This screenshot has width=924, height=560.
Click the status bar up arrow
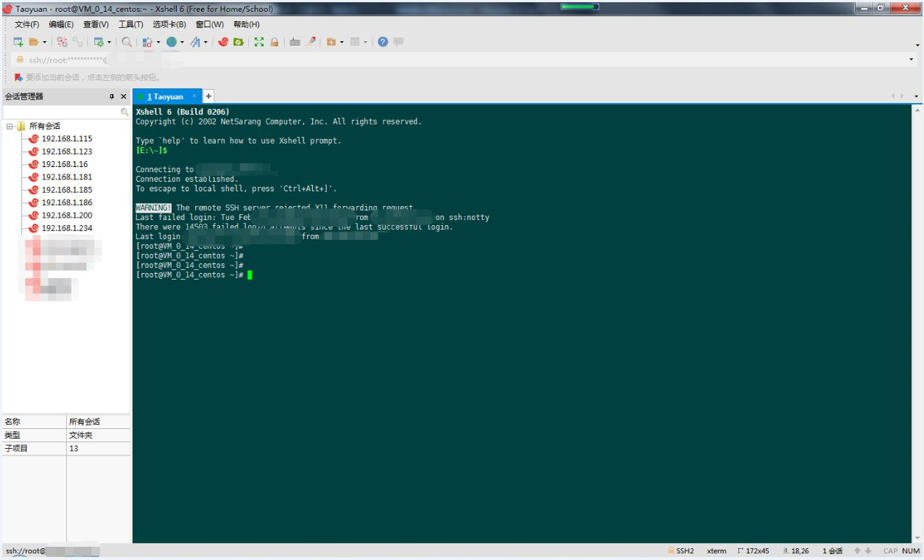tap(857, 550)
